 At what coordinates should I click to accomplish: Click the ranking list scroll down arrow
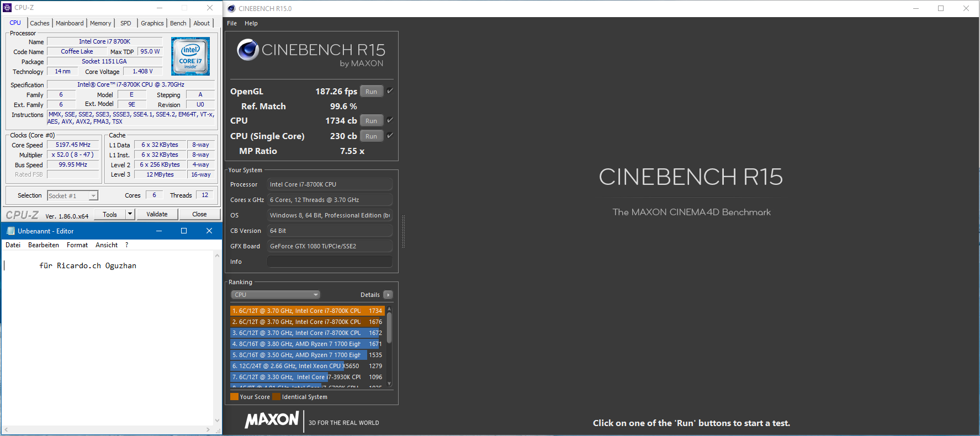(389, 384)
